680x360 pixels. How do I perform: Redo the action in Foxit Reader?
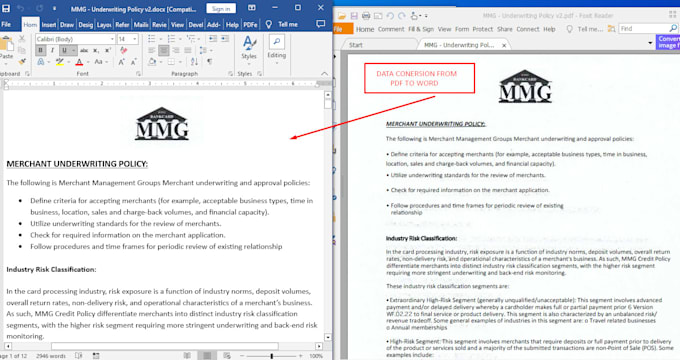pyautogui.click(x=402, y=16)
